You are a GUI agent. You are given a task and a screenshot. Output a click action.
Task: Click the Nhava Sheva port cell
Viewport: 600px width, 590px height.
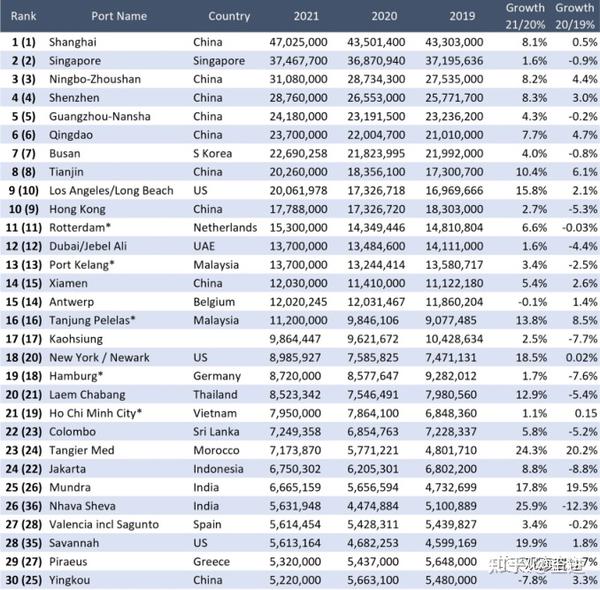pyautogui.click(x=82, y=506)
